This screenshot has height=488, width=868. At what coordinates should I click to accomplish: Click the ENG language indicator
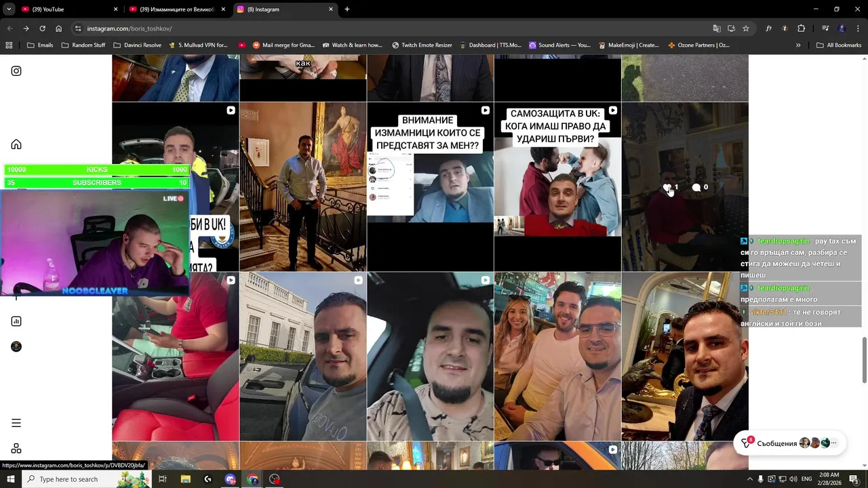tap(806, 479)
